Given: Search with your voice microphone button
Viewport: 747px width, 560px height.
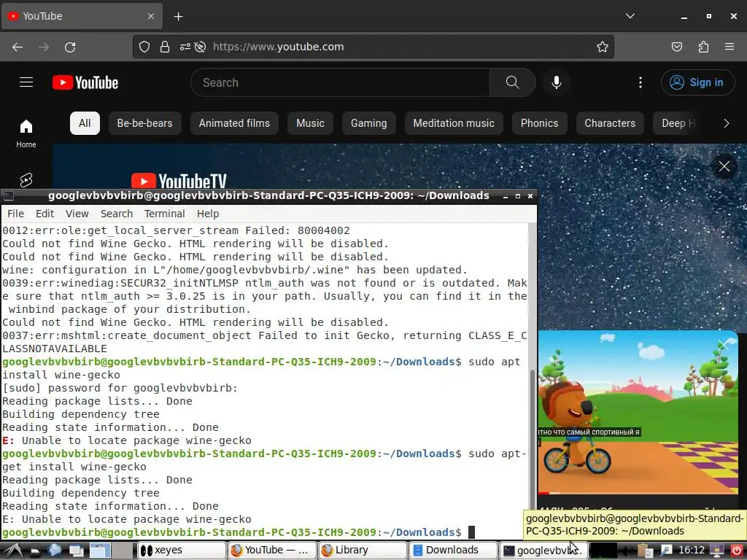Looking at the screenshot, I should pyautogui.click(x=556, y=82).
